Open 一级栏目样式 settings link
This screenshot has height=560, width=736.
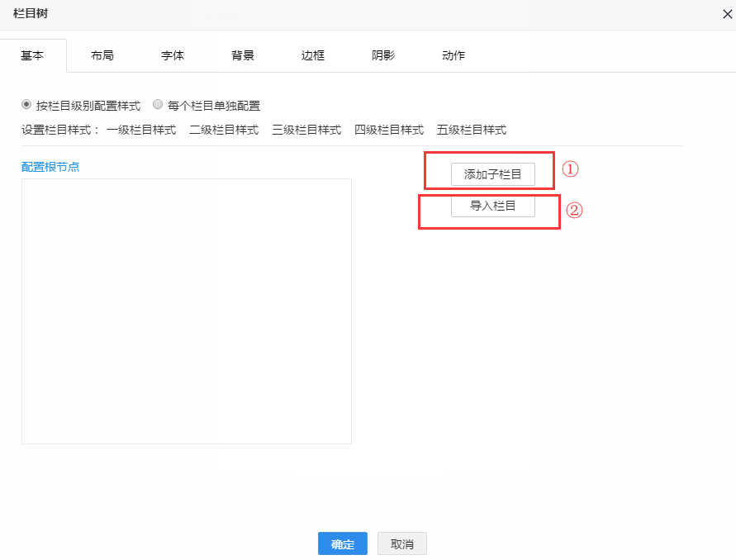[x=141, y=130]
